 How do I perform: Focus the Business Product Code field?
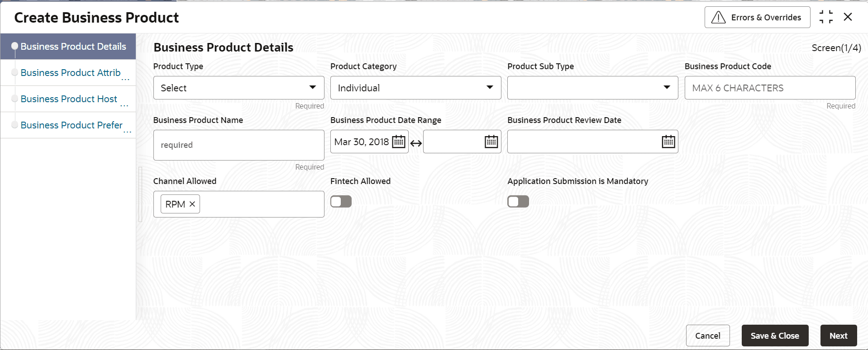(769, 88)
